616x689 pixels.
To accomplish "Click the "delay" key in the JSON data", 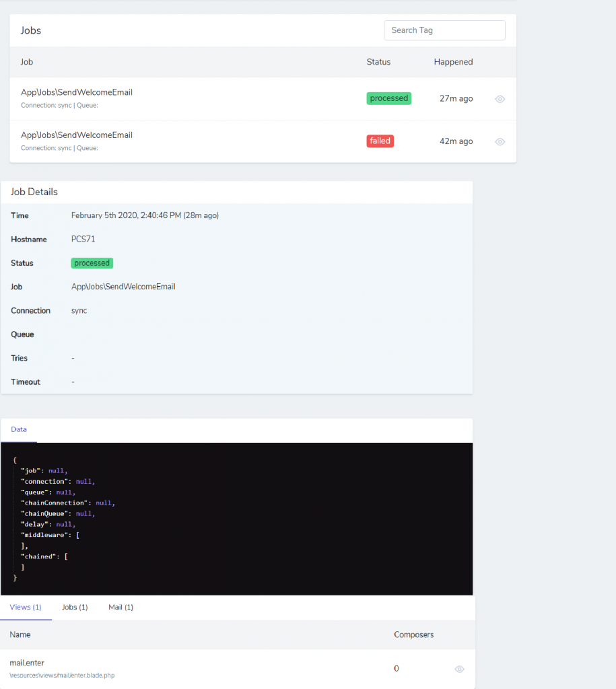I will click(x=36, y=524).
